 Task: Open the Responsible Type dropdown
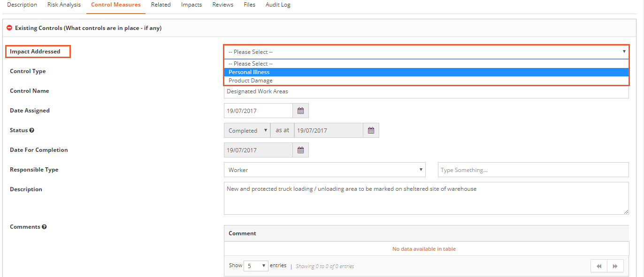pos(325,169)
